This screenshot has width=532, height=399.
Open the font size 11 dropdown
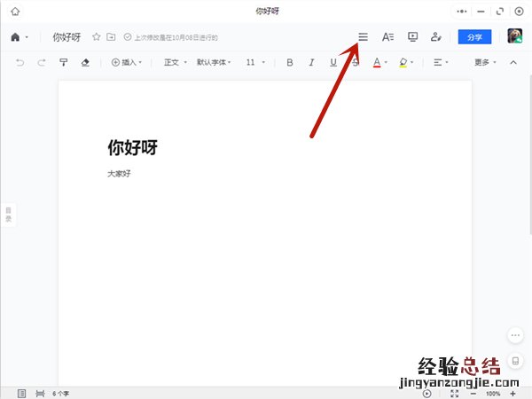254,63
